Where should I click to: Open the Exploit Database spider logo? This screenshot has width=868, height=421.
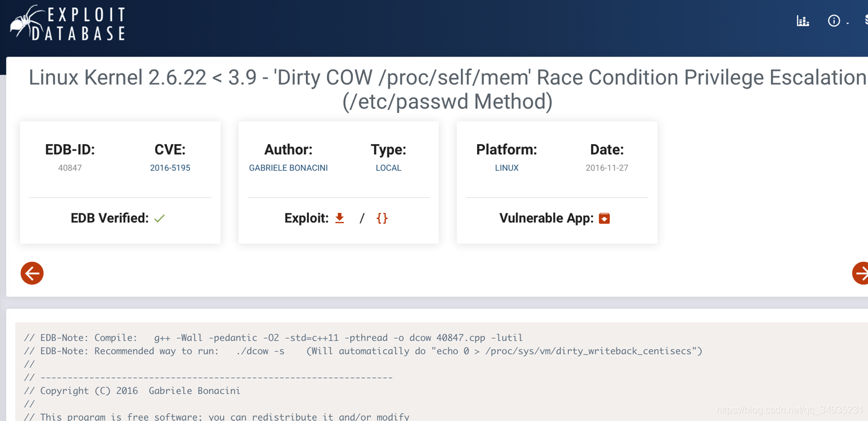click(x=68, y=24)
